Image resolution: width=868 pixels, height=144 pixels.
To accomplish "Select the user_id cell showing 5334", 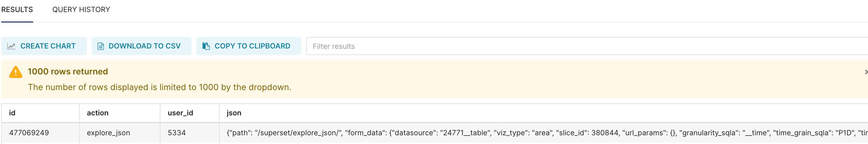I will (176, 133).
